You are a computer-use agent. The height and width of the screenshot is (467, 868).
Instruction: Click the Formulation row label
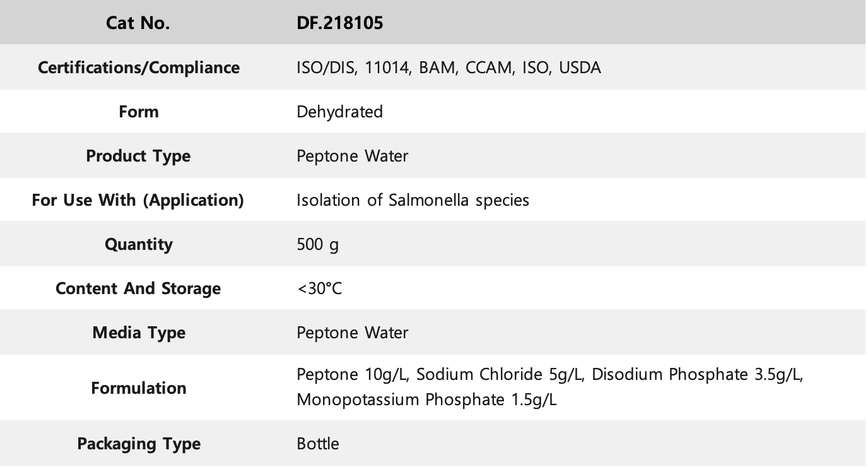139,387
